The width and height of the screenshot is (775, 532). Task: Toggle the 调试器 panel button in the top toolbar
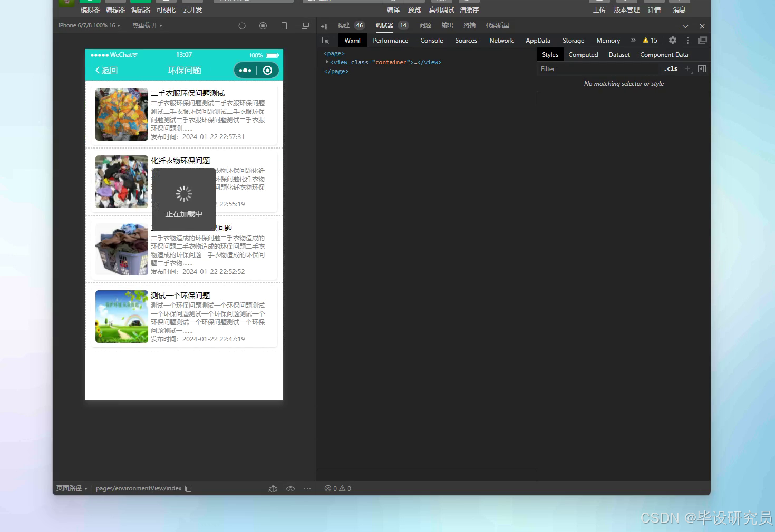141,9
